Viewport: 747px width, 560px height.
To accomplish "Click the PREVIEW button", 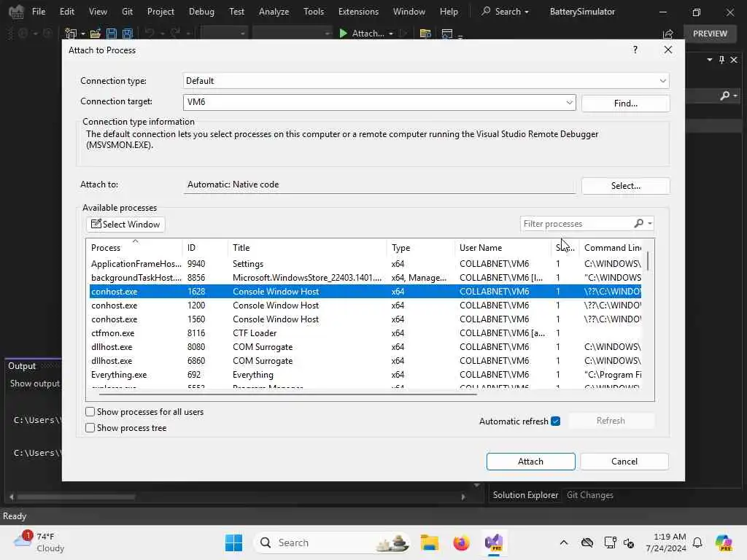I will [x=710, y=34].
